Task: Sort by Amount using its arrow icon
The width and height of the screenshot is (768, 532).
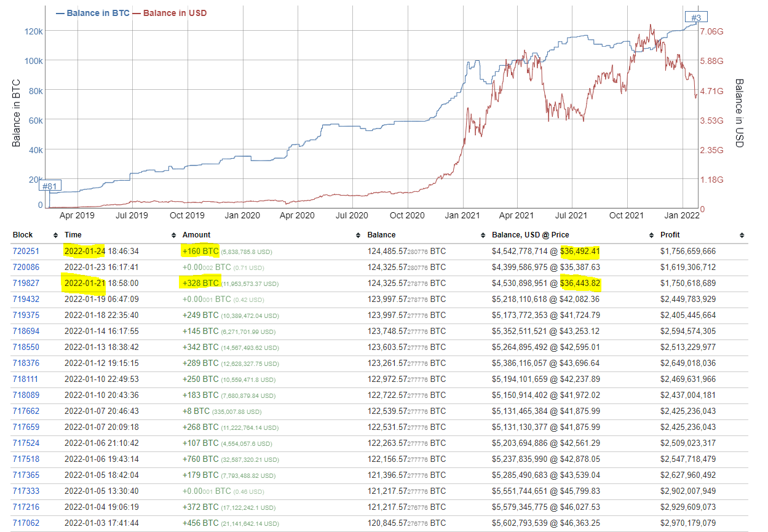Action: click(358, 236)
